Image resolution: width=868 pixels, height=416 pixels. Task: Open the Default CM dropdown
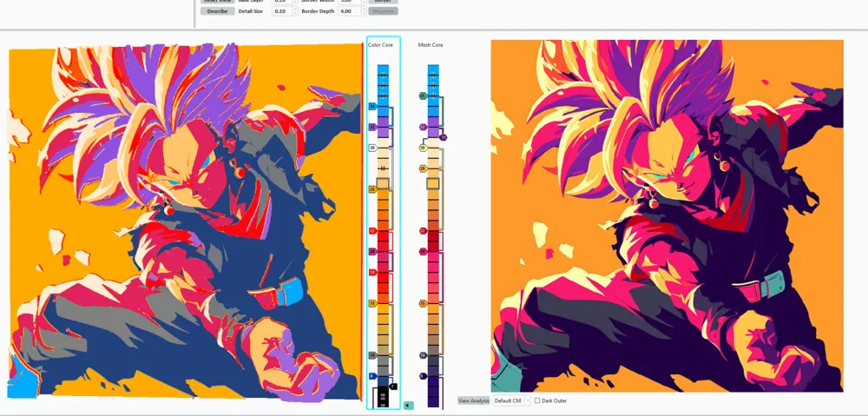(511, 400)
